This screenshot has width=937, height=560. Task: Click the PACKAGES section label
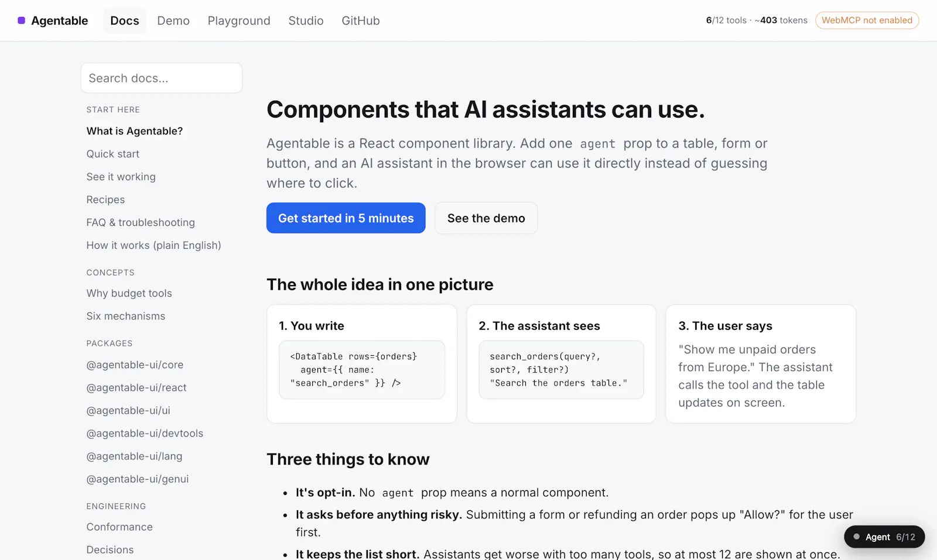pos(110,343)
